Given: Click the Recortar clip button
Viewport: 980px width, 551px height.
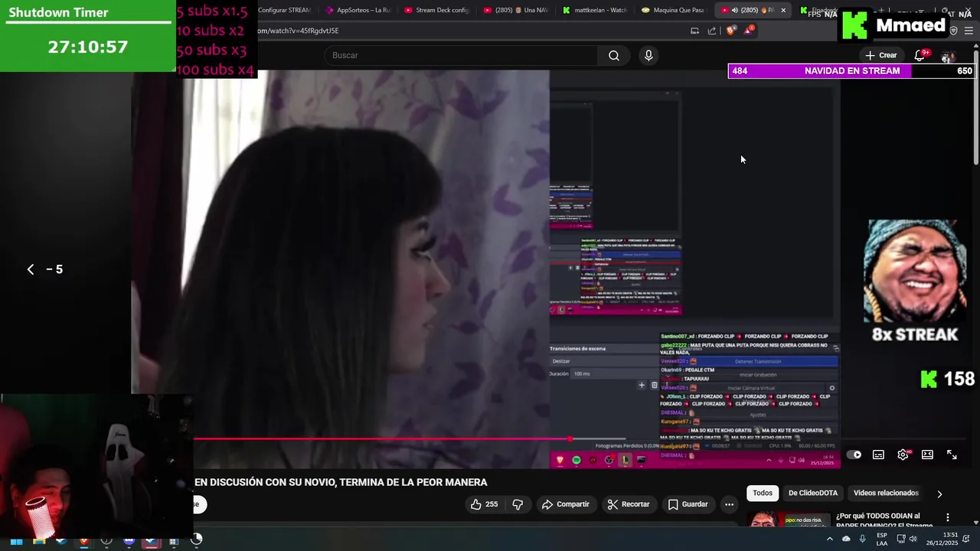Looking at the screenshot, I should (628, 504).
